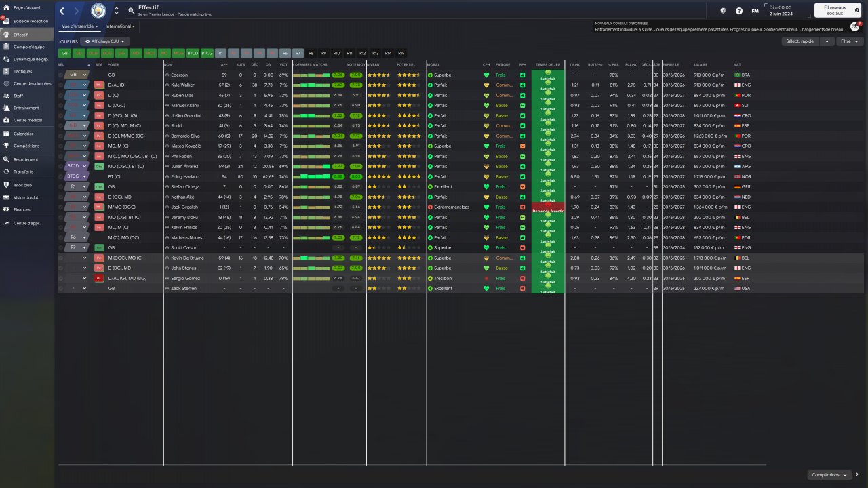Image resolution: width=868 pixels, height=488 pixels.
Task: Open help via the question mark icon
Action: coord(738,11)
